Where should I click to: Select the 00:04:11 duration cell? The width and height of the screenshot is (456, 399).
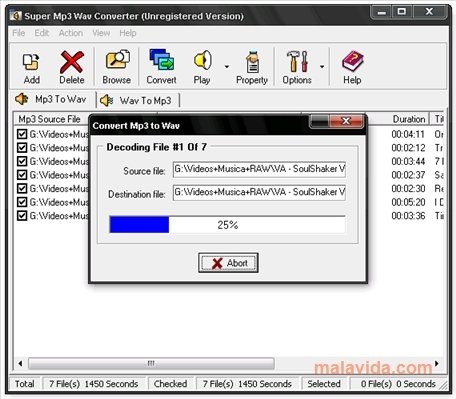point(408,134)
